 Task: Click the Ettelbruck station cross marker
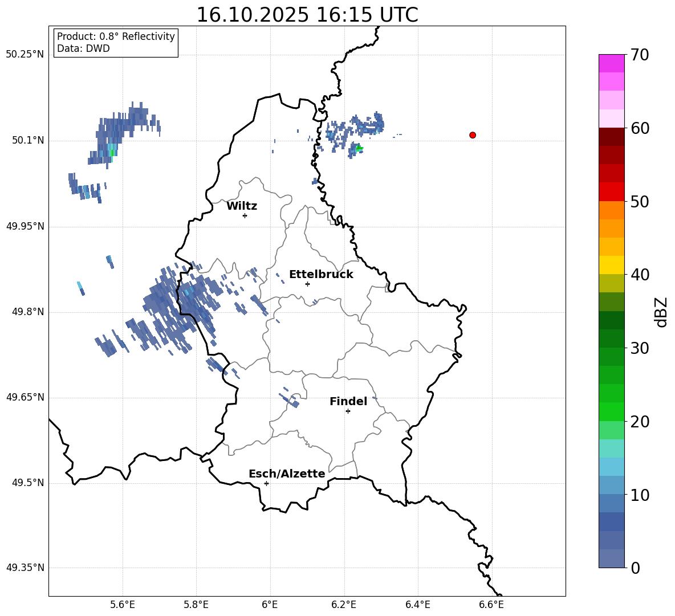[x=307, y=284]
